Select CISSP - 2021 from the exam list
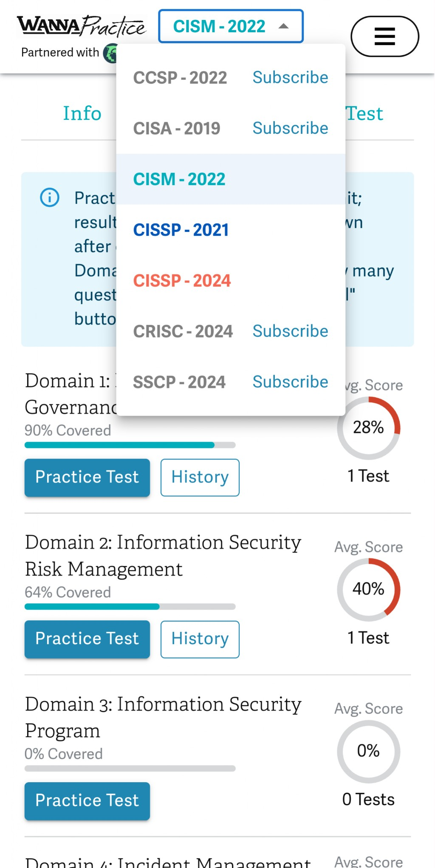The height and width of the screenshot is (868, 435). coord(181,229)
